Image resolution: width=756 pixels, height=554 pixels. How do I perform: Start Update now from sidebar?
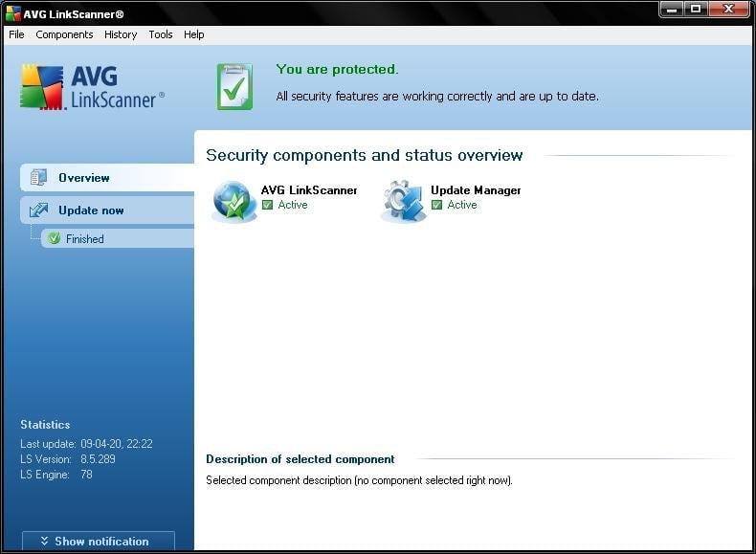(x=91, y=211)
